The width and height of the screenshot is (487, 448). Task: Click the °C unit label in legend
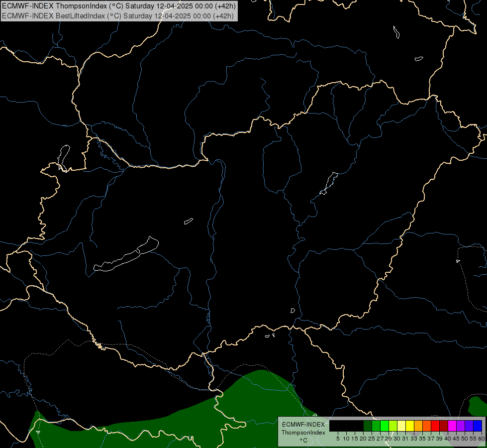pos(303,440)
